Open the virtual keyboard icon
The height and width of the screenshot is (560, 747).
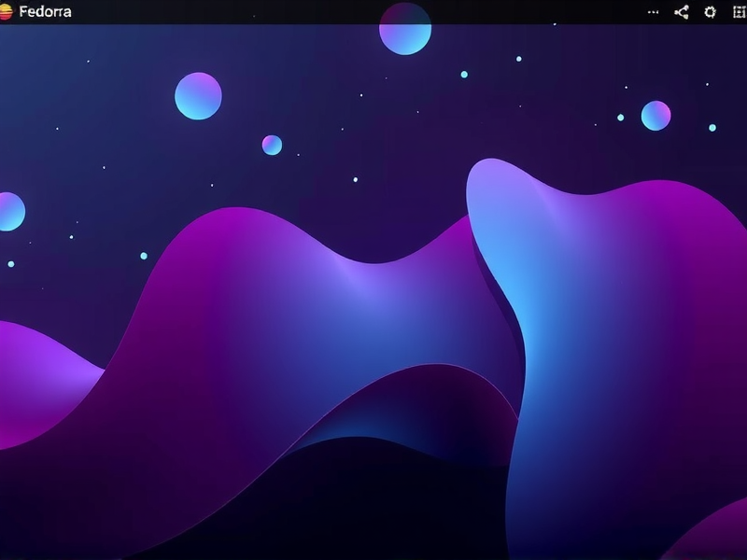point(740,11)
